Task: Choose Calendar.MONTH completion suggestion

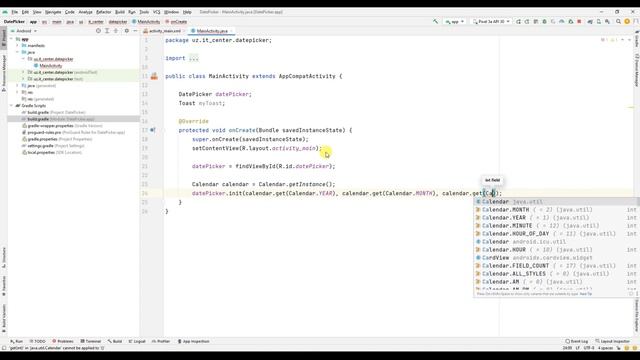Action: pyautogui.click(x=556, y=210)
